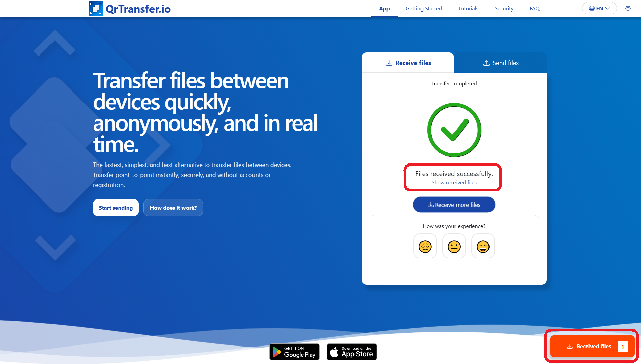Click How does it work button
Screen dimensions: 641x364
[173, 208]
